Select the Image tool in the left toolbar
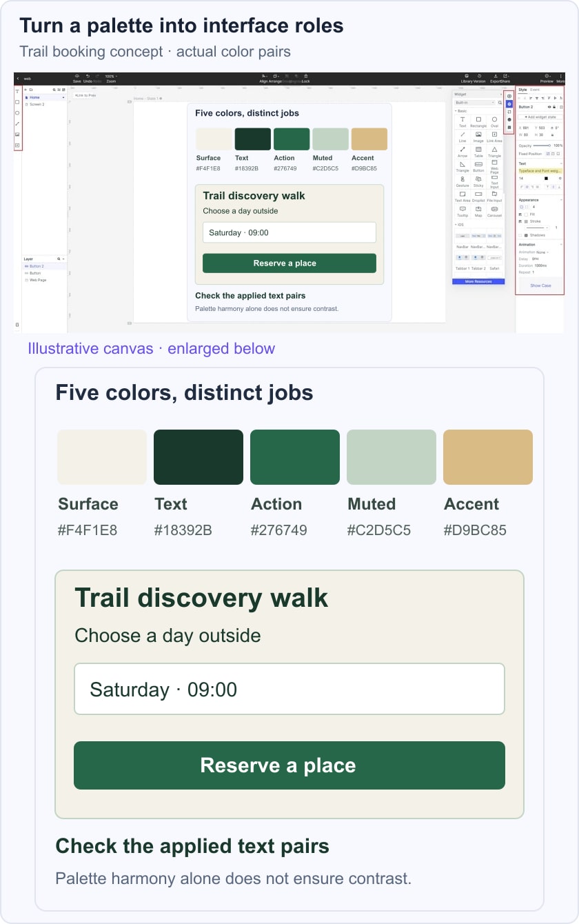Viewport: 579px width, 924px height. point(17,134)
